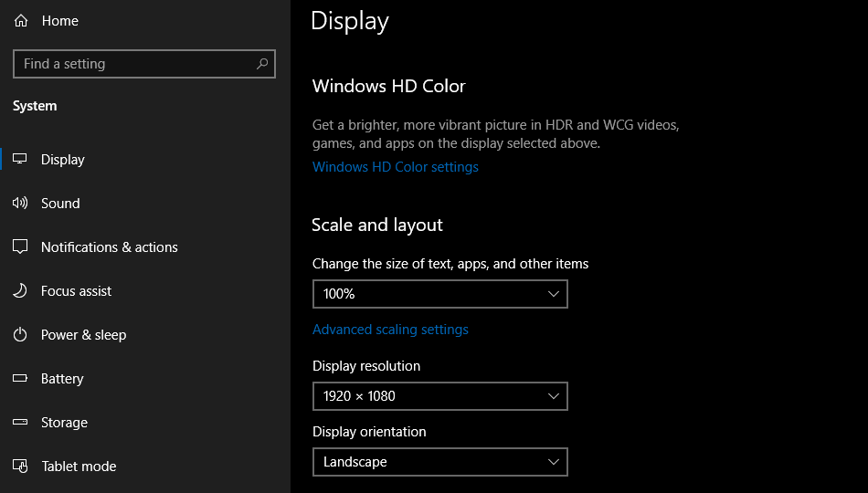
Task: Click the Home house icon
Action: (x=21, y=20)
